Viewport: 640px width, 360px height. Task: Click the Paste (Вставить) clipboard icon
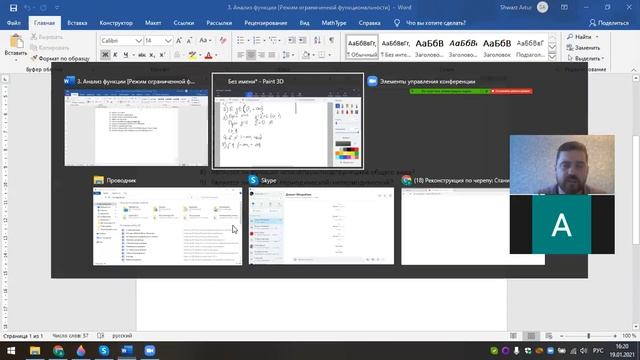(x=16, y=42)
